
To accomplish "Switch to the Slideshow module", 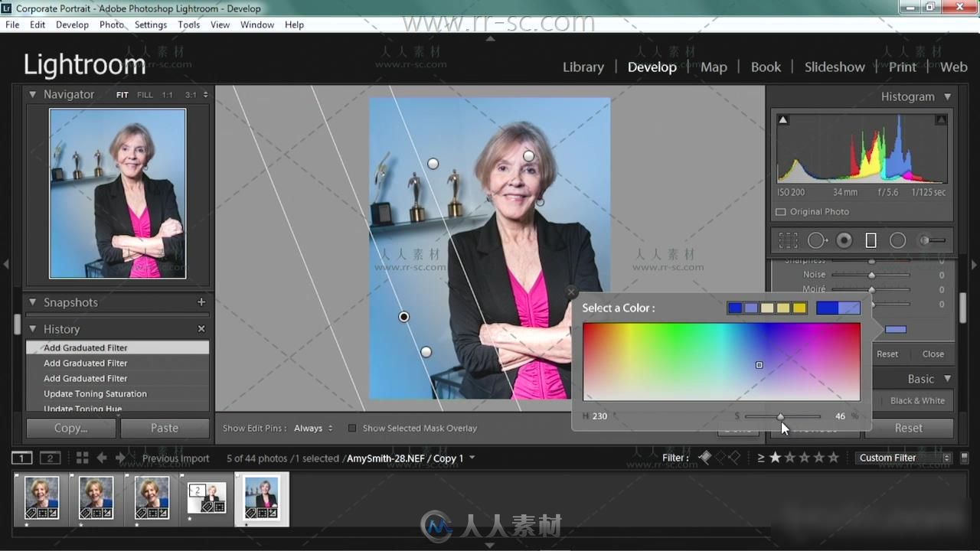I will pyautogui.click(x=835, y=67).
